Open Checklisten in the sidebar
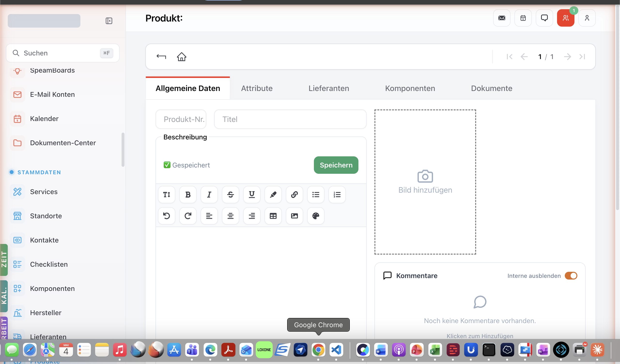Viewport: 620px width, 364px height. (x=49, y=264)
